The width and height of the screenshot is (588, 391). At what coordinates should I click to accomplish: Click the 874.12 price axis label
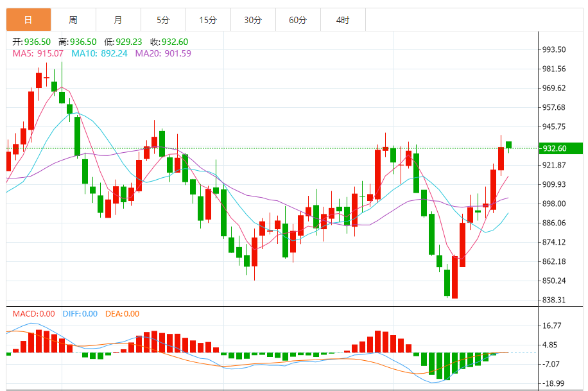coord(554,242)
